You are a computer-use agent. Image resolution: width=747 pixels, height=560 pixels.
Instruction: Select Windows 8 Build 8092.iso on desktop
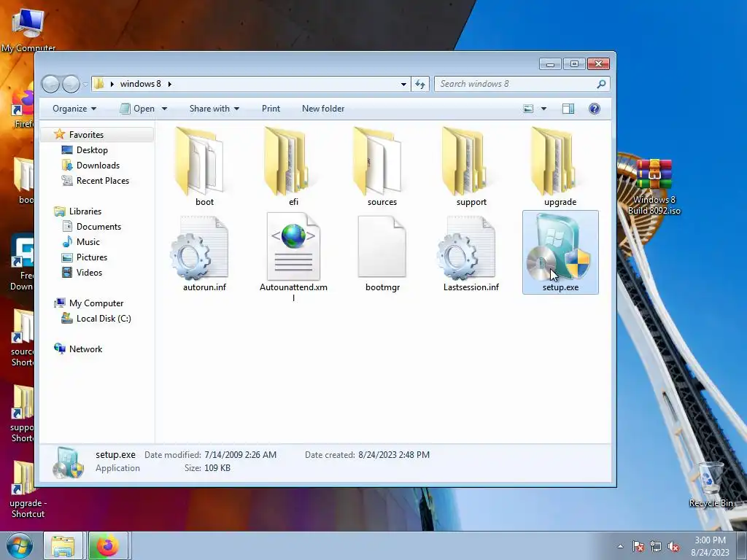tap(654, 187)
